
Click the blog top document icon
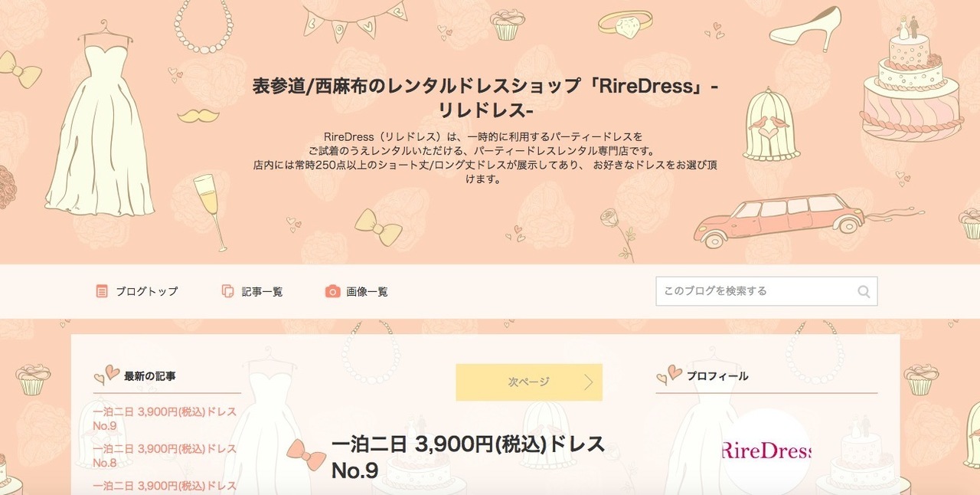(x=102, y=291)
